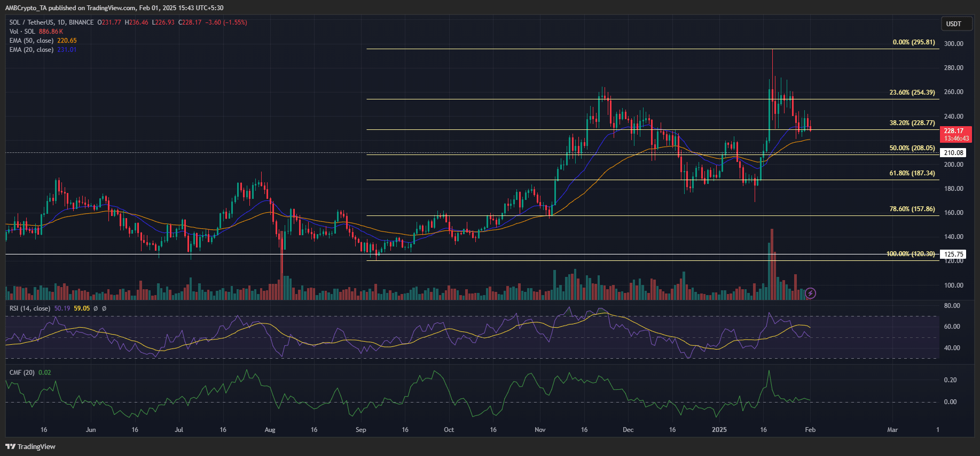The image size is (980, 456).
Task: Click the Nov label on time axis
Action: pos(540,430)
